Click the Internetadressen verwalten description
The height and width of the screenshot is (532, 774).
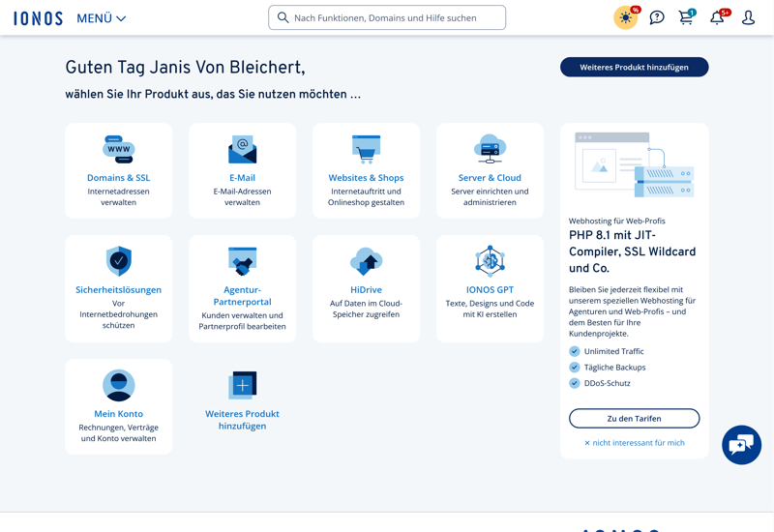(x=118, y=196)
